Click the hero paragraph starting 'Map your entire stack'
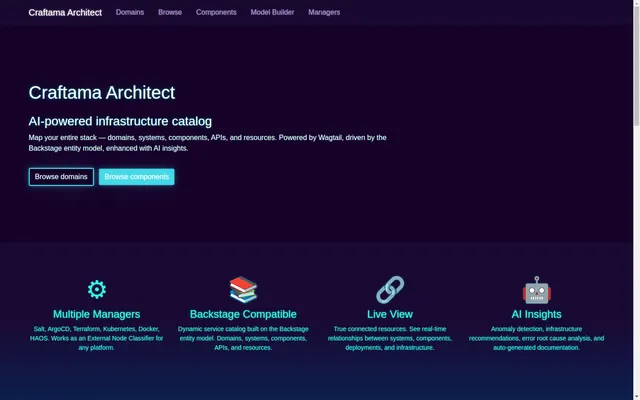 point(207,143)
